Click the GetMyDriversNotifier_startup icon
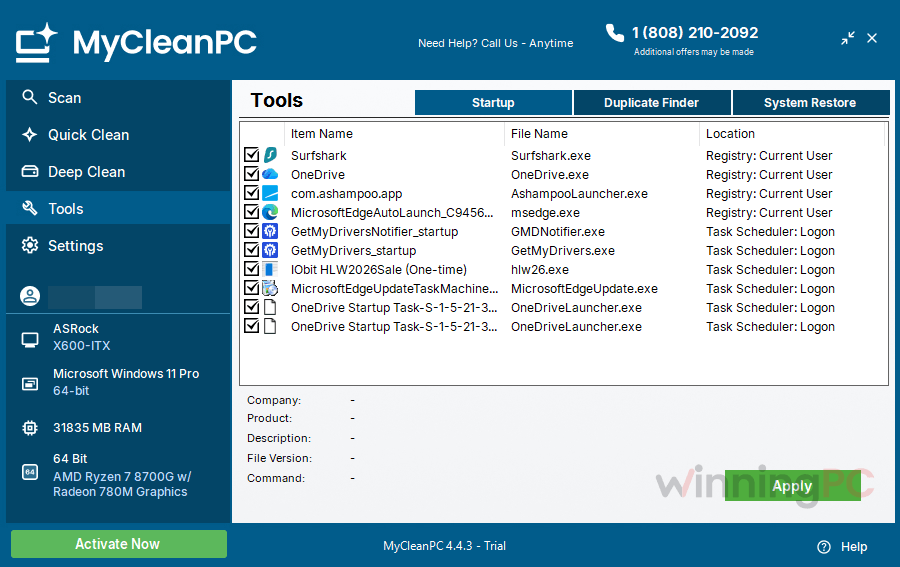Image resolution: width=900 pixels, height=567 pixels. point(270,231)
